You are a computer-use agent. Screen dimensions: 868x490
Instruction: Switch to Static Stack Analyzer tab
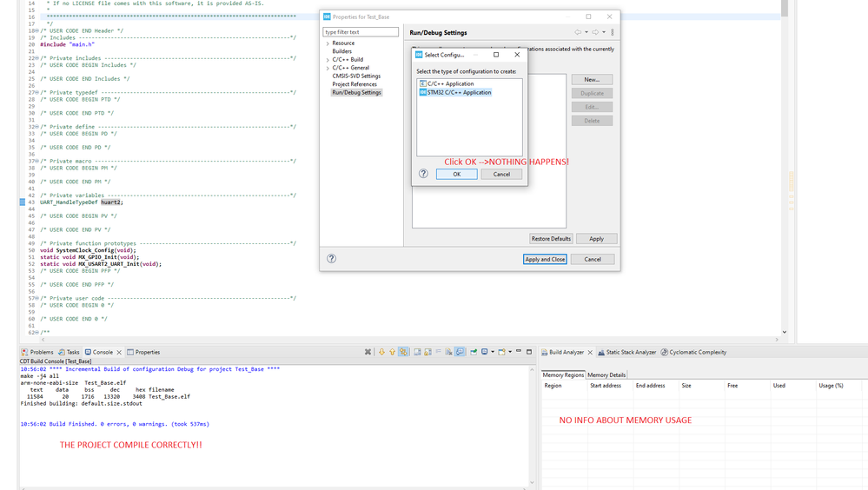coord(626,352)
